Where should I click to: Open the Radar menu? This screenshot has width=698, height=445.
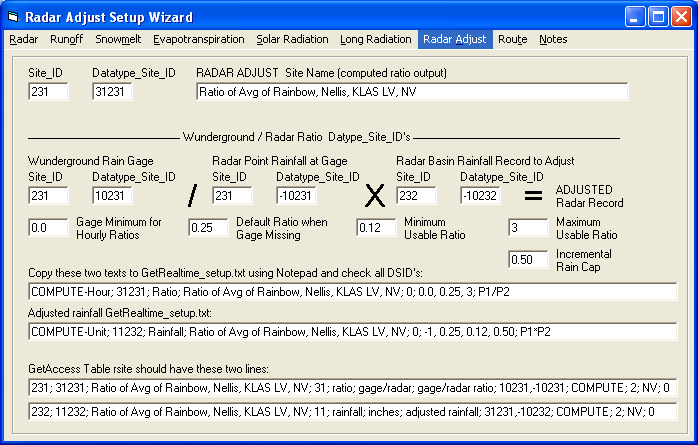click(23, 39)
